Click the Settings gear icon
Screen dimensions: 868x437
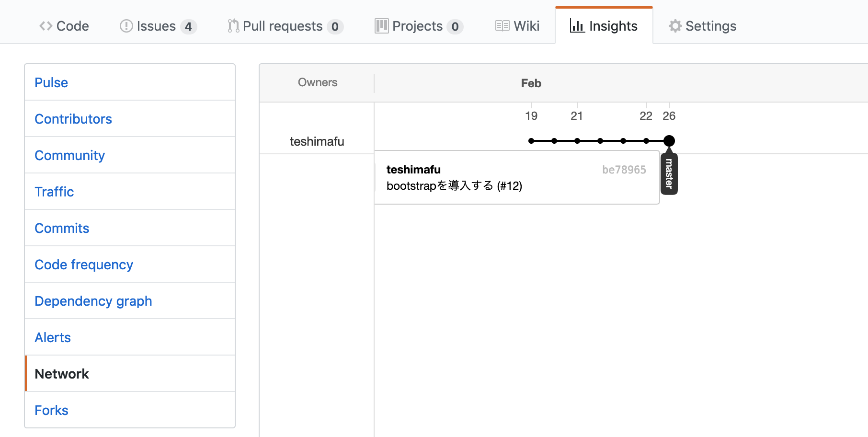click(x=675, y=26)
